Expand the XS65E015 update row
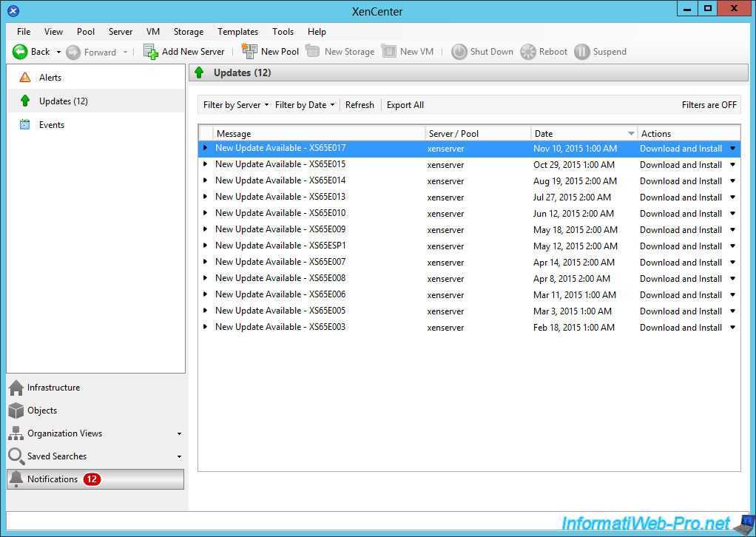This screenshot has width=756, height=537. tap(206, 164)
